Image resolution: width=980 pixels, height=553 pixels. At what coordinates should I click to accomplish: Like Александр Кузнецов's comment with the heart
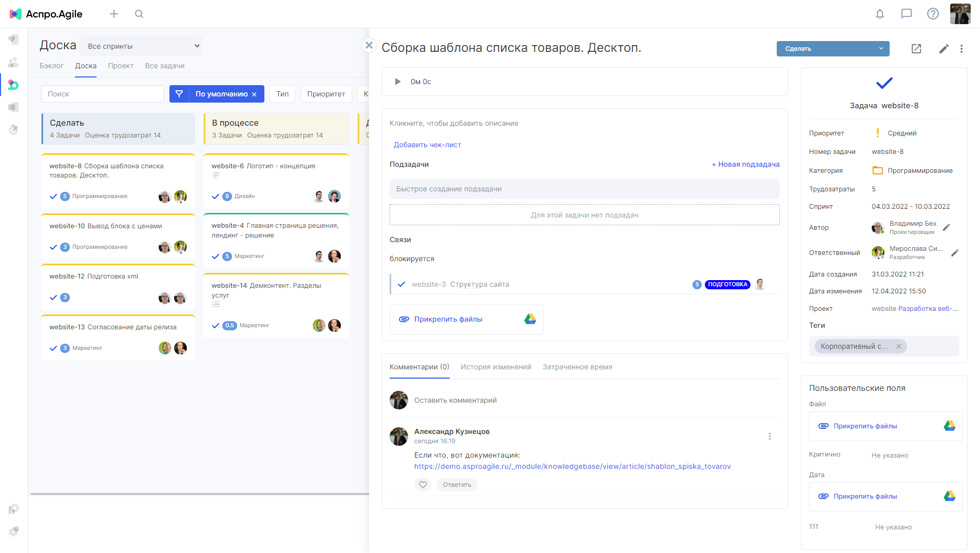point(423,484)
